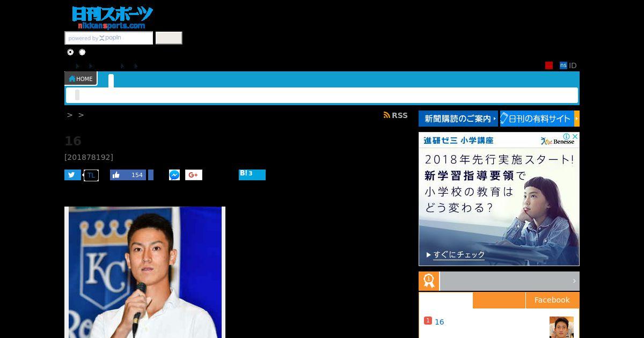Image resolution: width=644 pixels, height=338 pixels.
Task: Open the RSS feed link
Action: coord(396,115)
